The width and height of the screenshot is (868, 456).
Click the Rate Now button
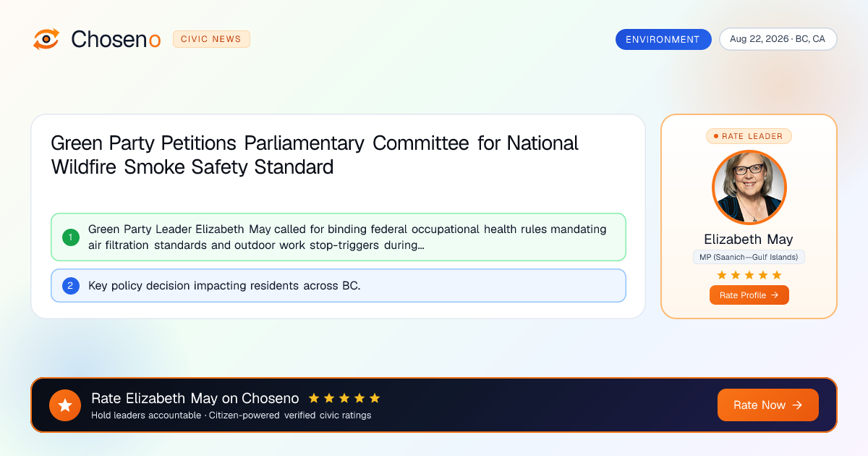point(768,405)
